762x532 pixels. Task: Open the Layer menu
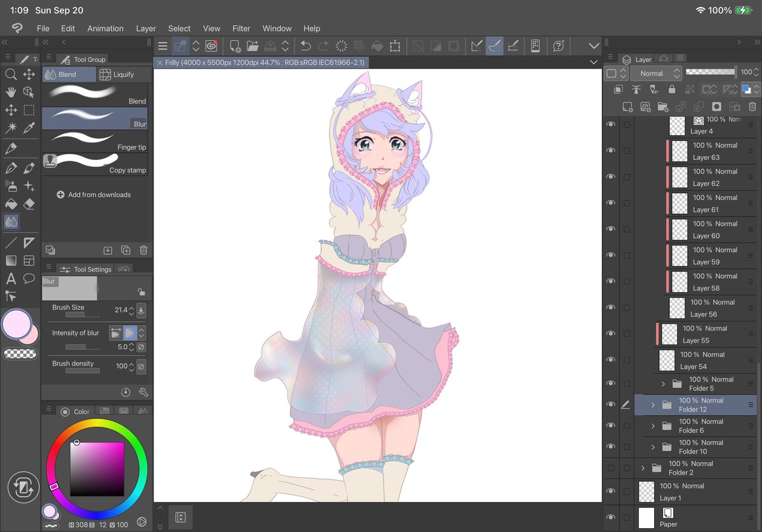145,28
